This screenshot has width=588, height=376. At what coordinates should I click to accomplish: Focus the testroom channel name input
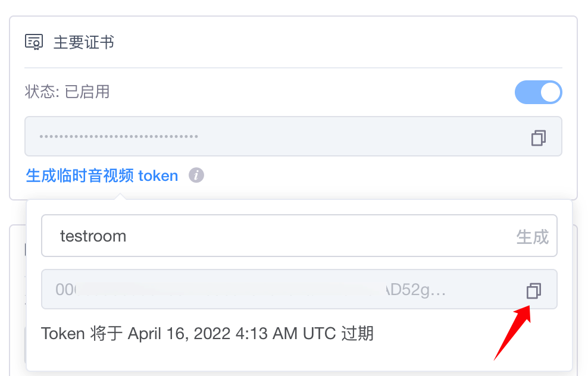point(279,236)
